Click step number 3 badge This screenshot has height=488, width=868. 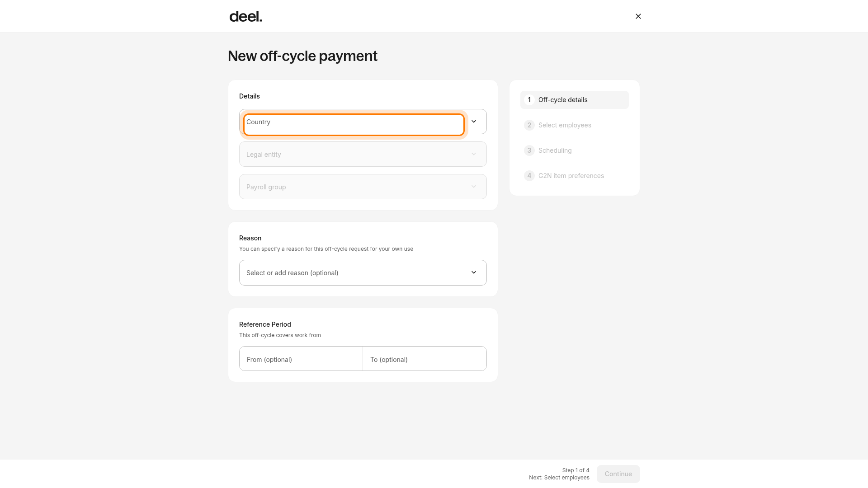coord(529,150)
